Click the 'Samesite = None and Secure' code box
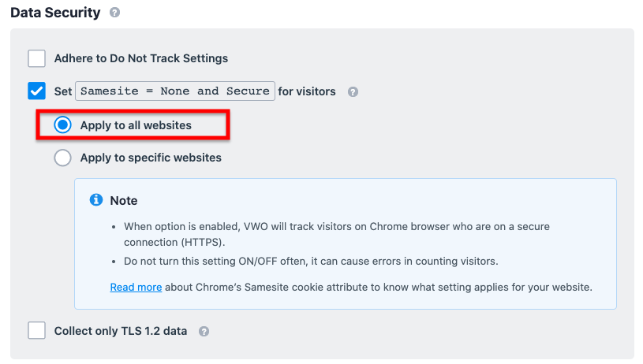 coord(175,91)
